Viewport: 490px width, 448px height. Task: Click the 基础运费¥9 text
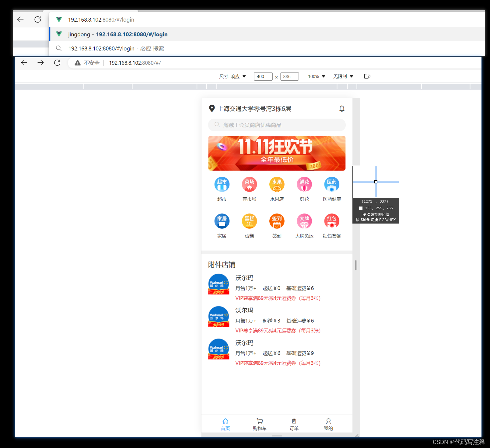[x=300, y=353]
